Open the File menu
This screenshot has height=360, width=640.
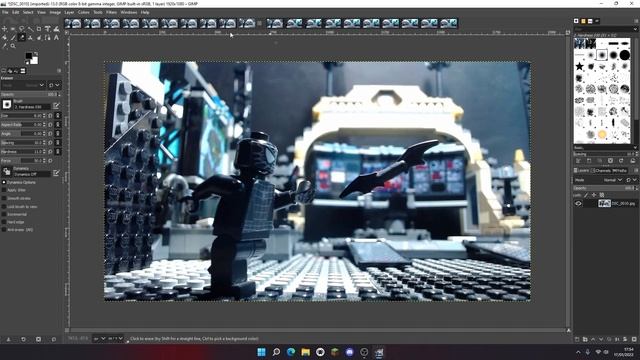coord(5,12)
